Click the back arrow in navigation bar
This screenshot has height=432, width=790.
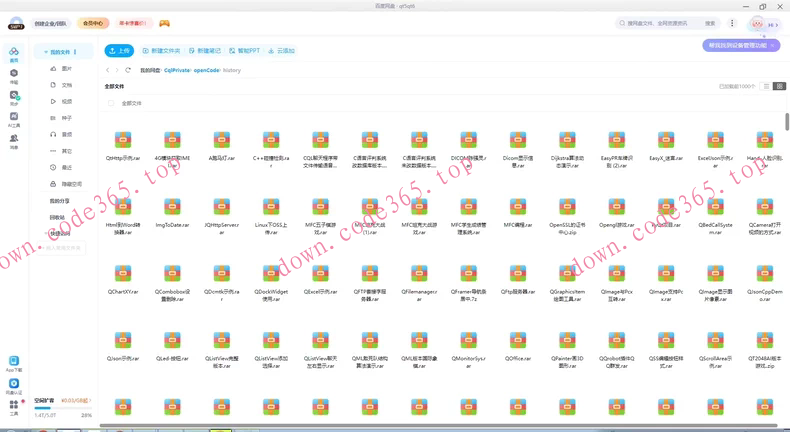point(108,70)
